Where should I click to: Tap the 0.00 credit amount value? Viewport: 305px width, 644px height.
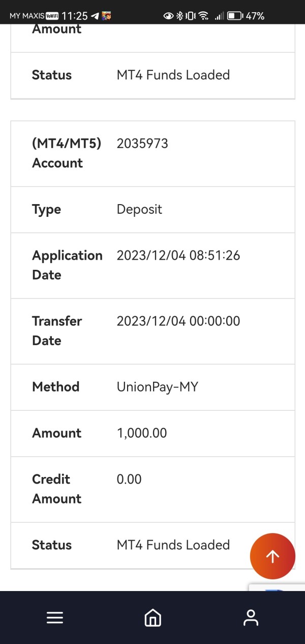coord(129,479)
